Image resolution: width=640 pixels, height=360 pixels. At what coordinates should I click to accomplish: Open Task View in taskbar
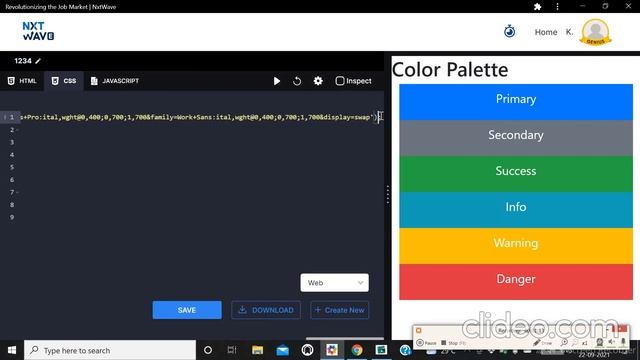[x=232, y=350]
